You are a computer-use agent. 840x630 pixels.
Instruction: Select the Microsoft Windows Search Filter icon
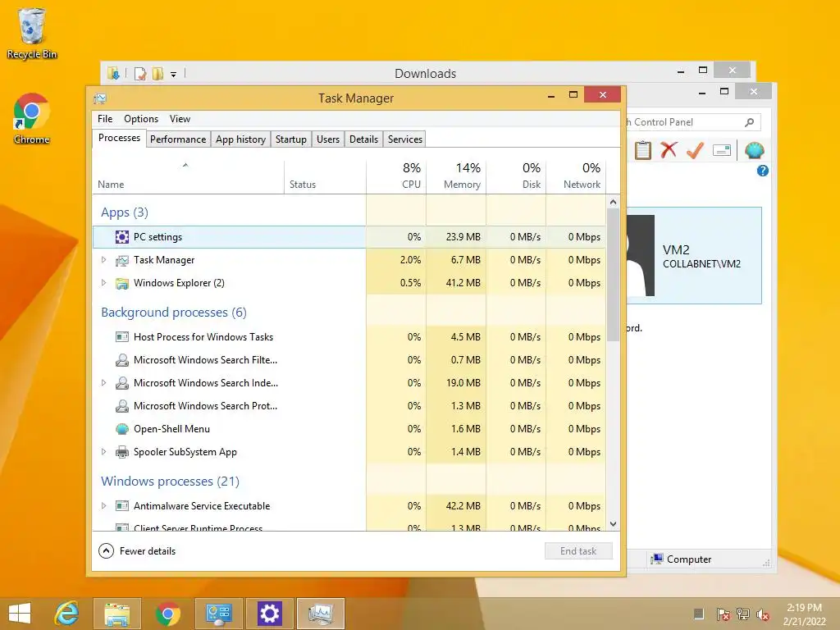click(x=122, y=360)
